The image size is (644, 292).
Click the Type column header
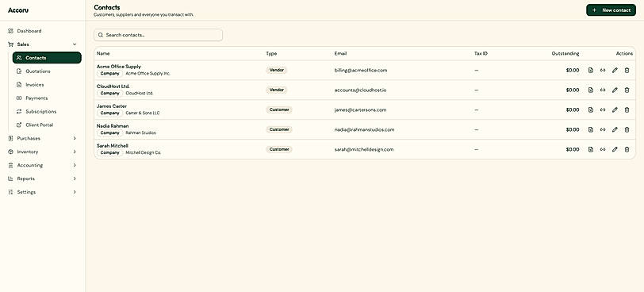(x=271, y=53)
